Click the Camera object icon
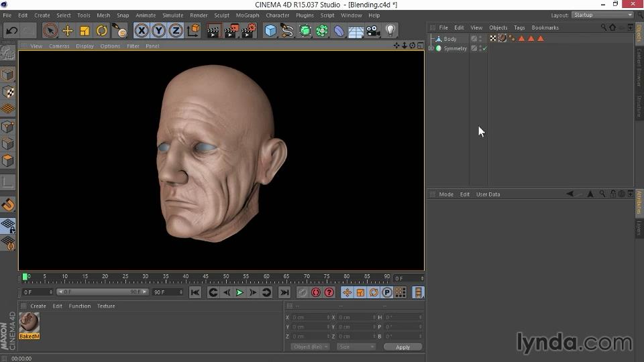Image resolution: width=644 pixels, height=362 pixels. [374, 31]
